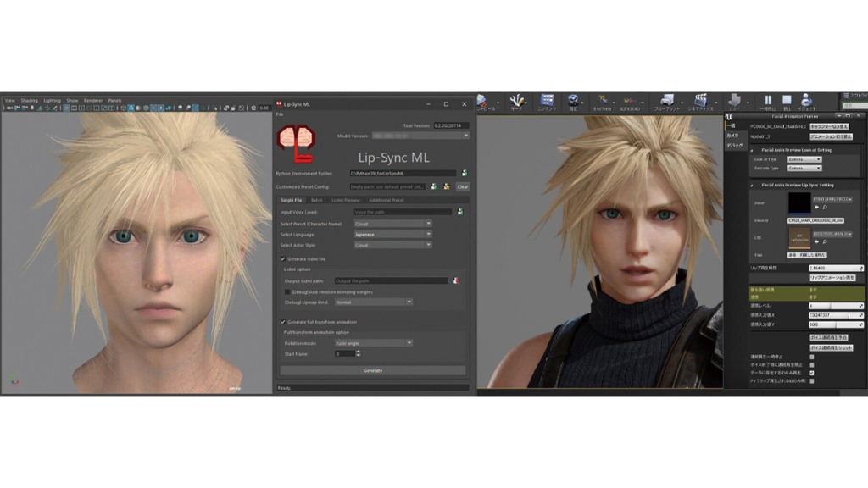Uncheck Generate full transform animation checkbox

(283, 322)
